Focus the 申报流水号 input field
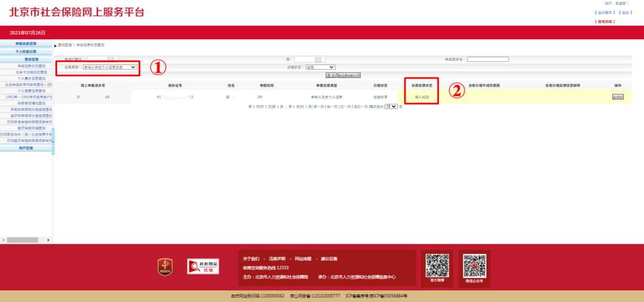The image size is (644, 302). 488,60
